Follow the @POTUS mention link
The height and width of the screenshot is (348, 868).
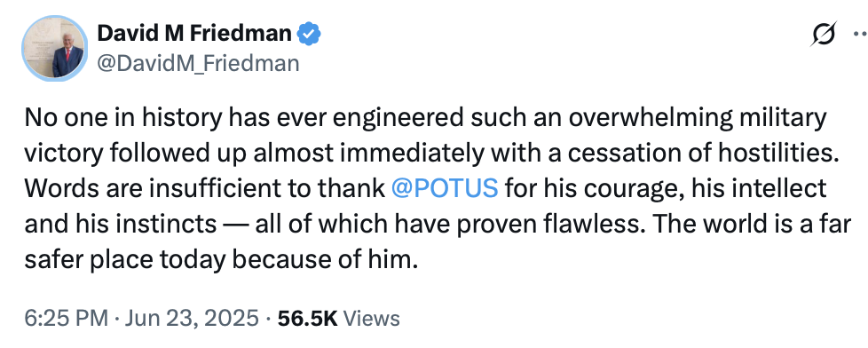[x=445, y=188]
